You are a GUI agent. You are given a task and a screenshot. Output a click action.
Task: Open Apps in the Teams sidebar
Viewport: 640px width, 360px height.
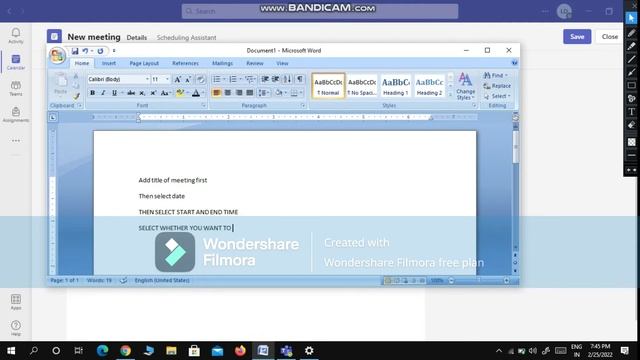click(x=16, y=302)
